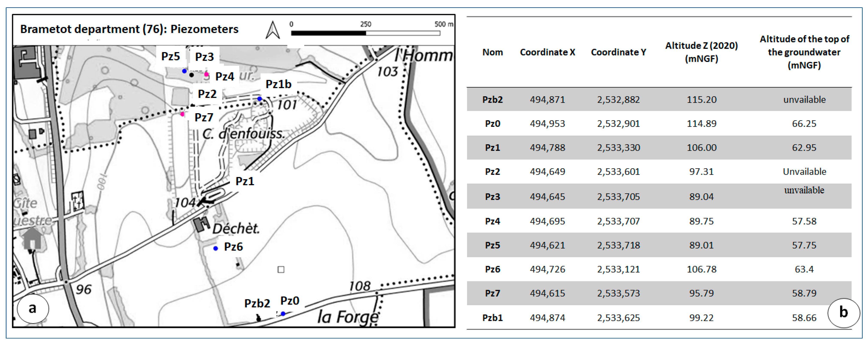Viewport: 868px width, 343px height.
Task: Click the 66.25 groundwater value for Pz0
Action: pos(804,123)
